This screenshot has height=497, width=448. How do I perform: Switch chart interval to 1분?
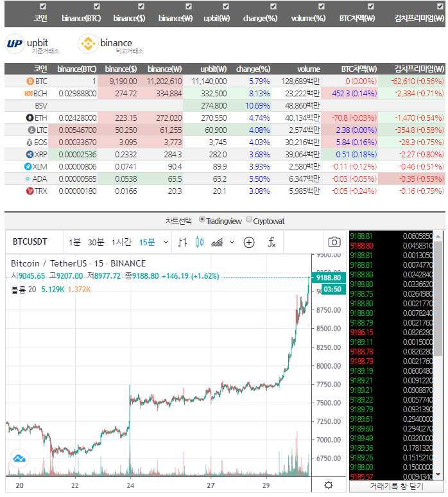pos(74,243)
